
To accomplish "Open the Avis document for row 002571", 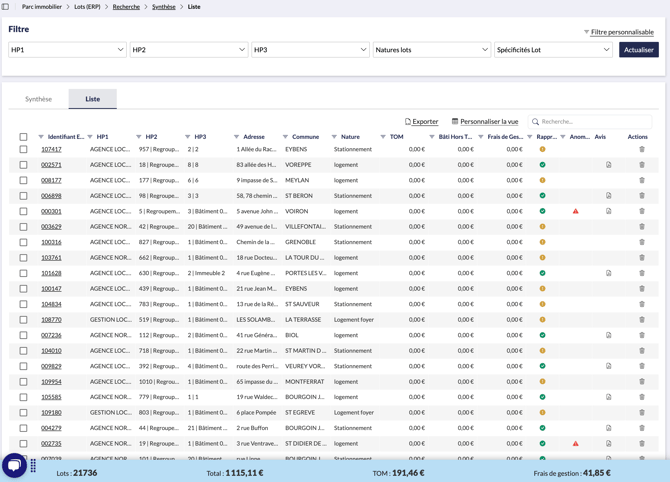I will [x=608, y=165].
